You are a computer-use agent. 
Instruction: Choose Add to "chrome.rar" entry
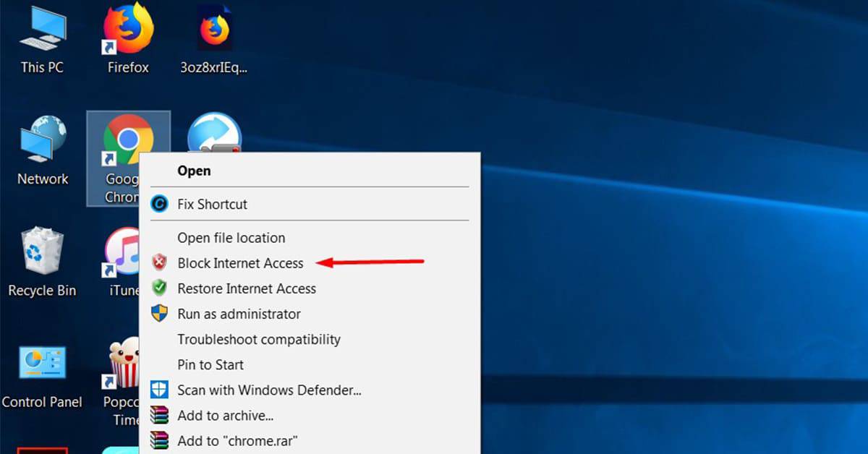pos(309,440)
